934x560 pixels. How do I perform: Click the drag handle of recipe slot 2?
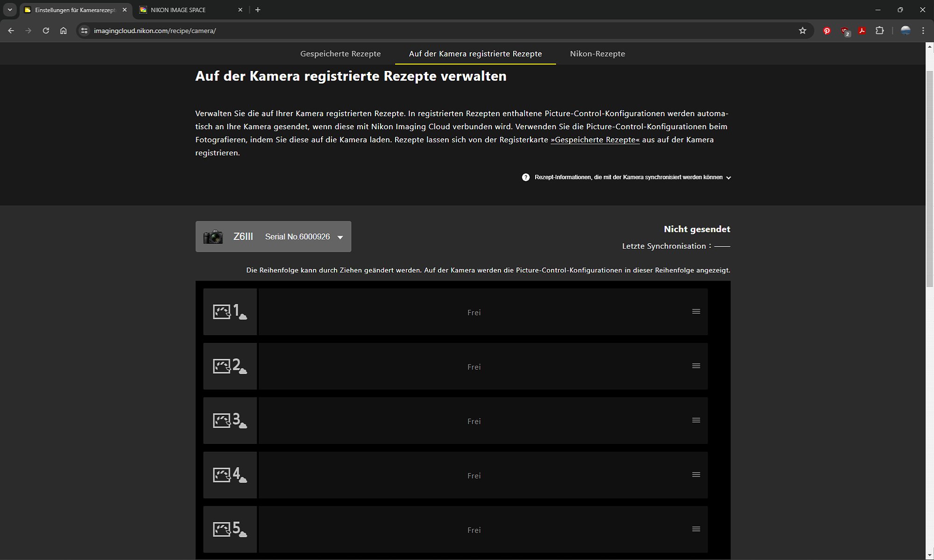coord(696,366)
